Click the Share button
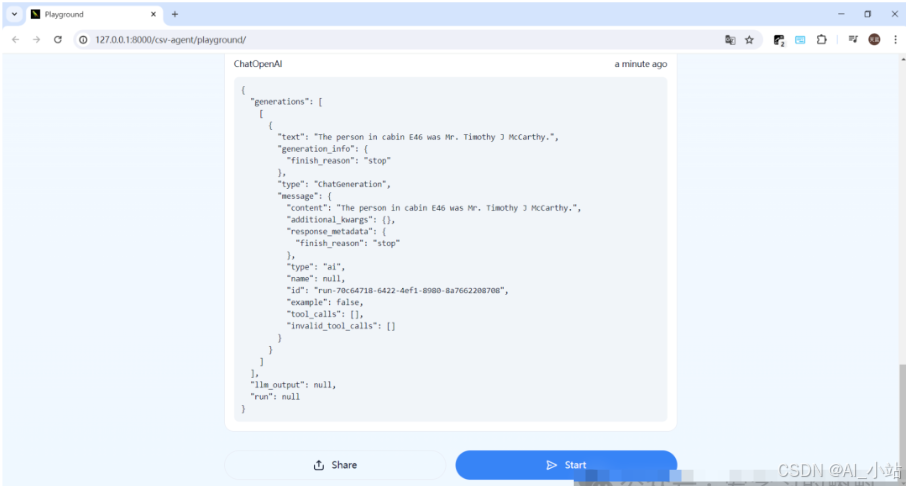The image size is (906, 486). coord(335,465)
